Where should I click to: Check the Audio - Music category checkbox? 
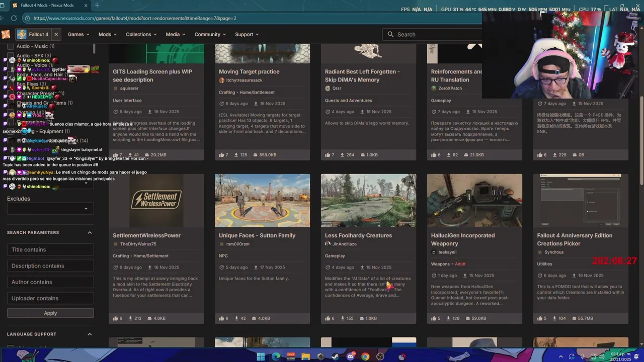pyautogui.click(x=10, y=46)
